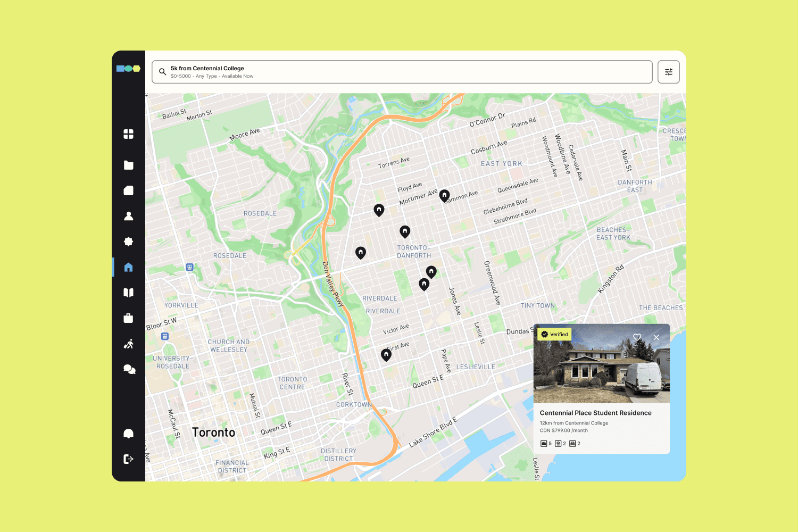
Task: Select the house pin below Mortimer Ave
Action: [x=379, y=211]
